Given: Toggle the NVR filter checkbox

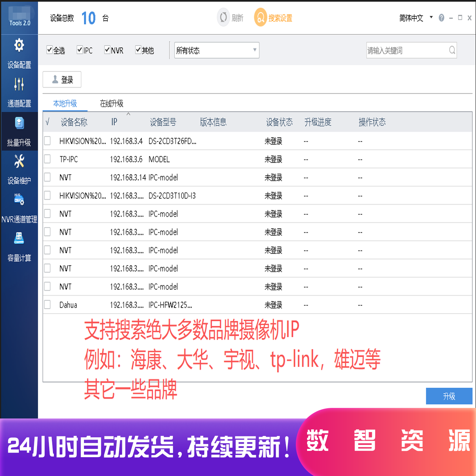Looking at the screenshot, I should (107, 50).
